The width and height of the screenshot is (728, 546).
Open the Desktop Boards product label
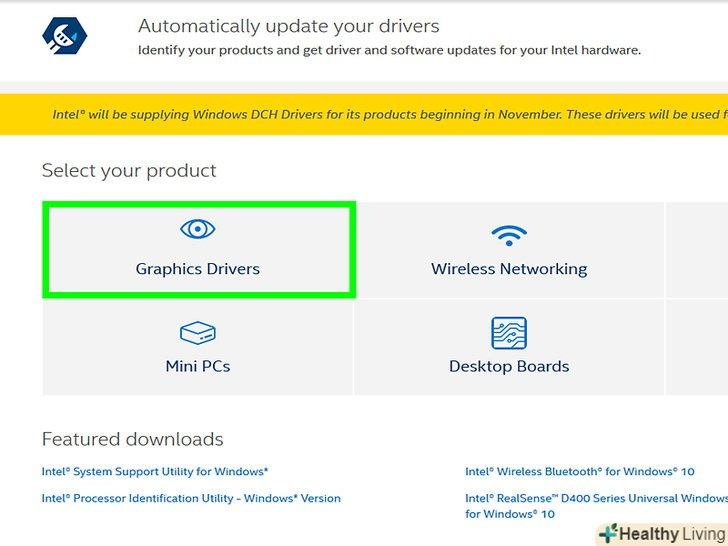coord(509,366)
